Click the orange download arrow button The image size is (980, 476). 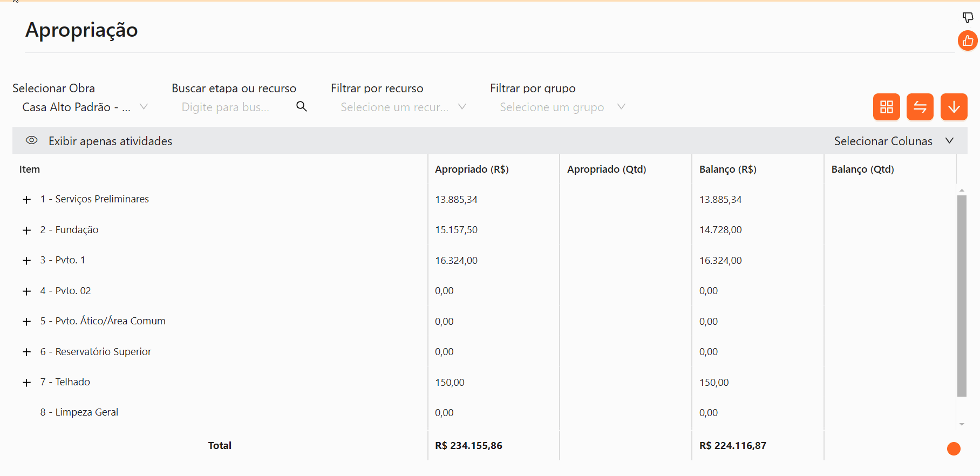954,107
